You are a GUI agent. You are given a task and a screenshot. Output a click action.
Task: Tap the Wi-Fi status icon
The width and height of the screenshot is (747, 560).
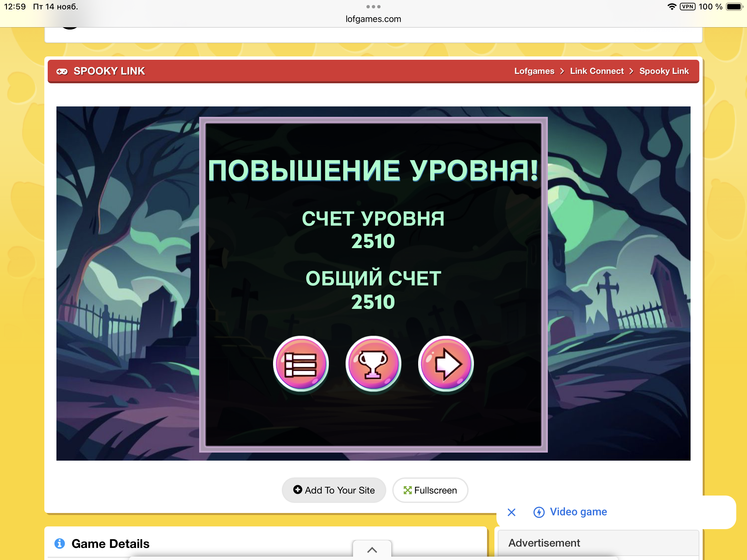[672, 7]
